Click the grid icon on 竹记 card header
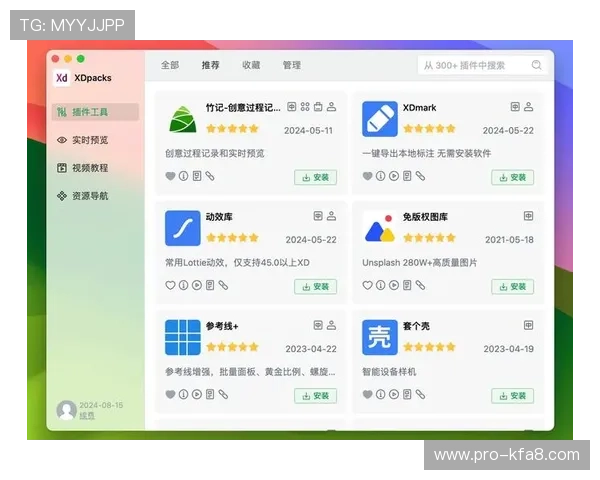Viewport: 600px width, 480px height. tap(305, 107)
